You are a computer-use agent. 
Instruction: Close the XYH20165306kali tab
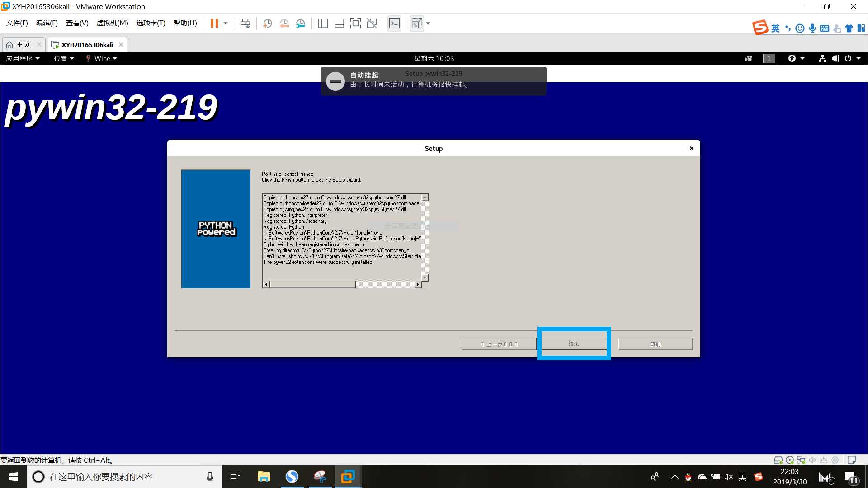121,44
